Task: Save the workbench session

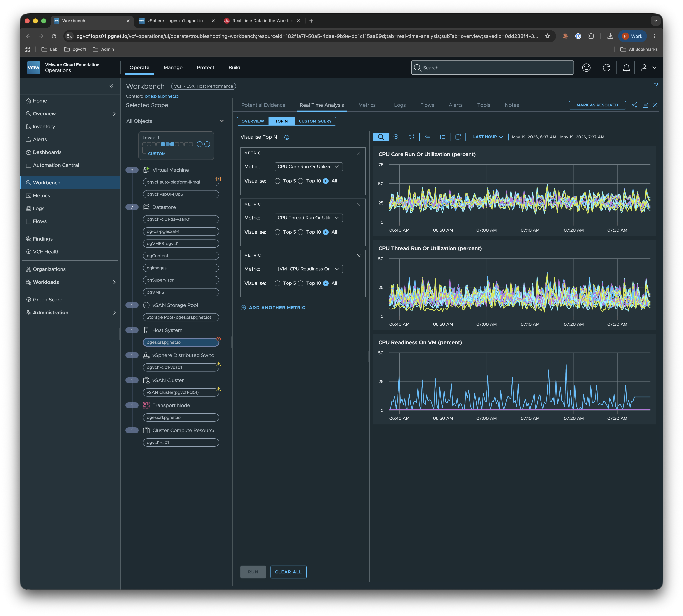Action: coord(645,105)
